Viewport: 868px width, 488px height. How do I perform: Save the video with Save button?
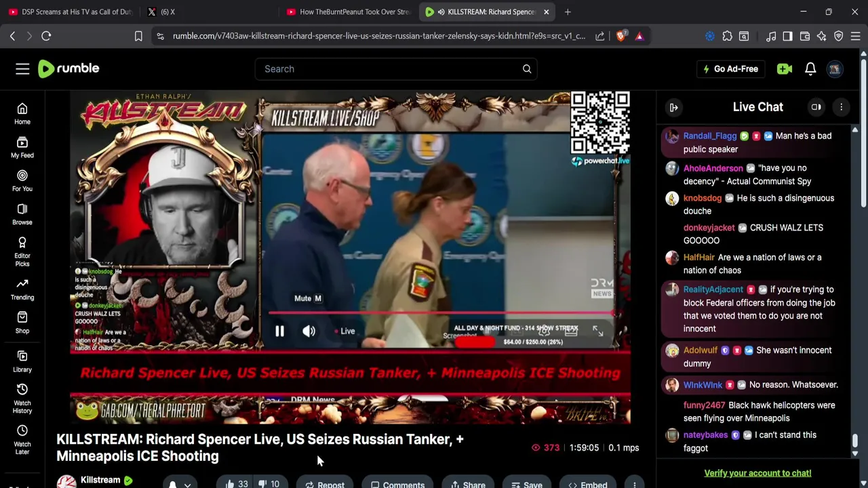coord(527,484)
